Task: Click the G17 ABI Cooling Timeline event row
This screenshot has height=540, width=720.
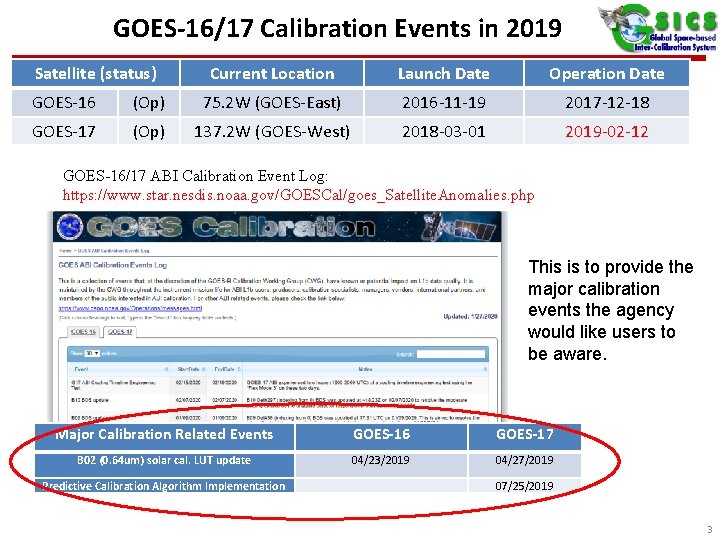Action: (x=278, y=385)
